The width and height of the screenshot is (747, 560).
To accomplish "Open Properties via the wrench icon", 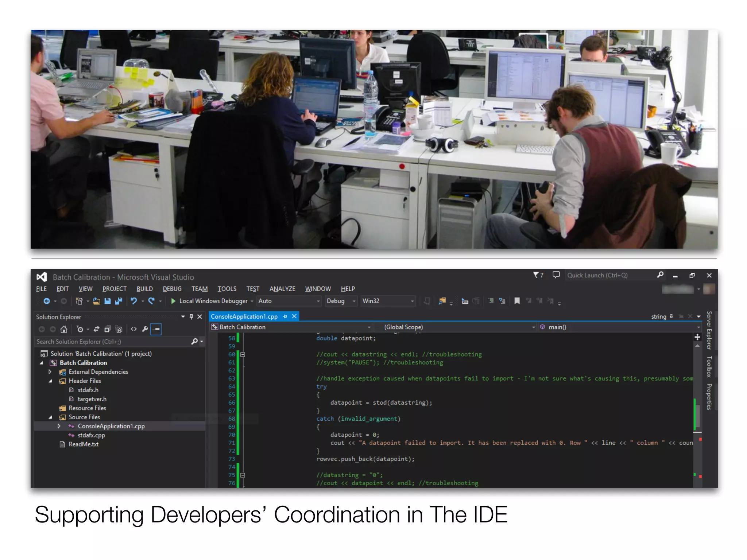I will tap(145, 330).
